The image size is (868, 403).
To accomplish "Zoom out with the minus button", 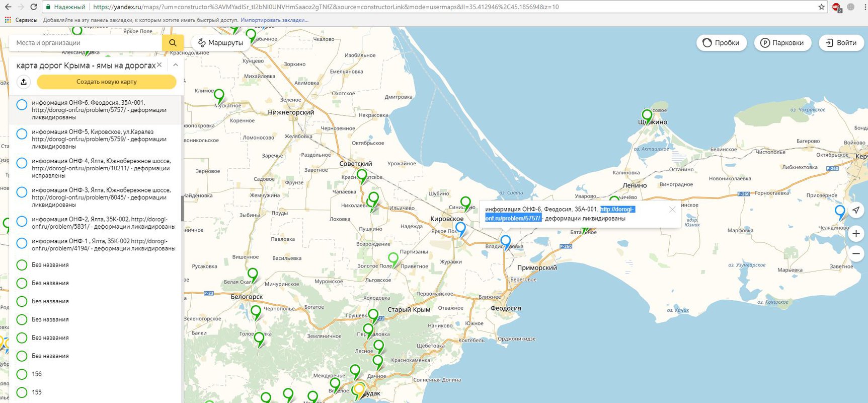I will pos(856,253).
